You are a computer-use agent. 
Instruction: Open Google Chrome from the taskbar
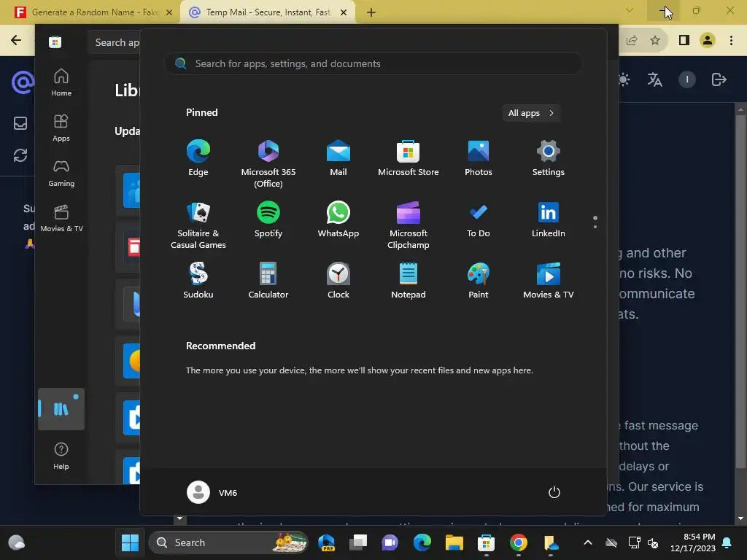coord(519,542)
